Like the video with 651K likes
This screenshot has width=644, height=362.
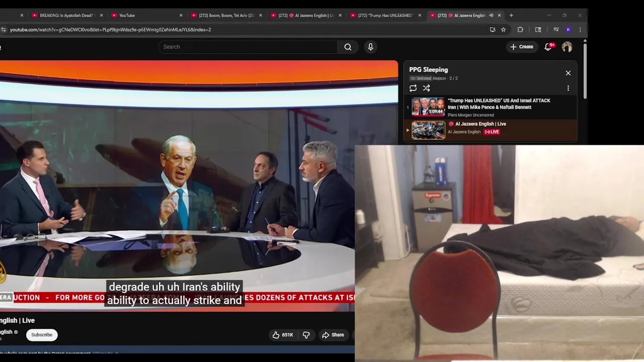point(282,335)
